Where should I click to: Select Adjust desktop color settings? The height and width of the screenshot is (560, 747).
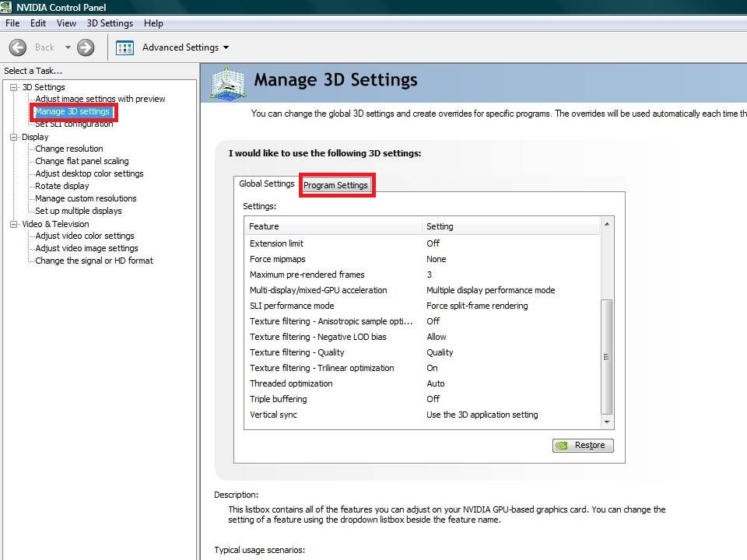click(89, 173)
